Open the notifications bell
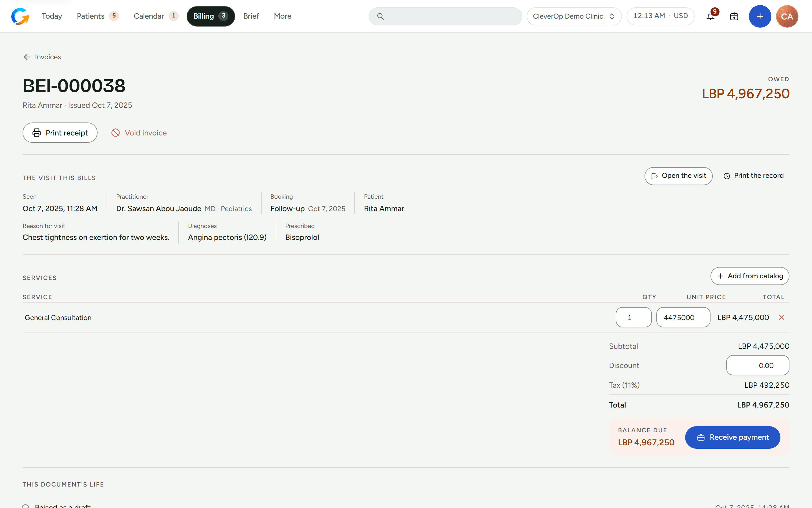Image resolution: width=812 pixels, height=508 pixels. [710, 16]
